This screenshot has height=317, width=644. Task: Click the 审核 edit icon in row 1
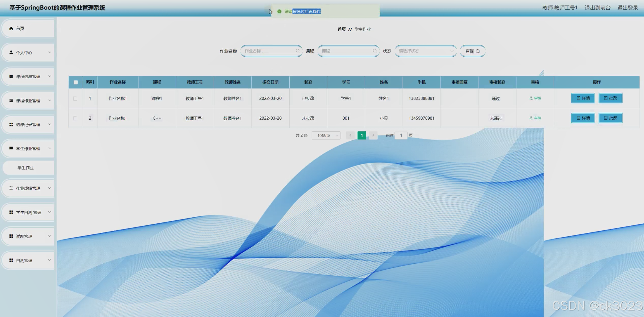coord(531,98)
